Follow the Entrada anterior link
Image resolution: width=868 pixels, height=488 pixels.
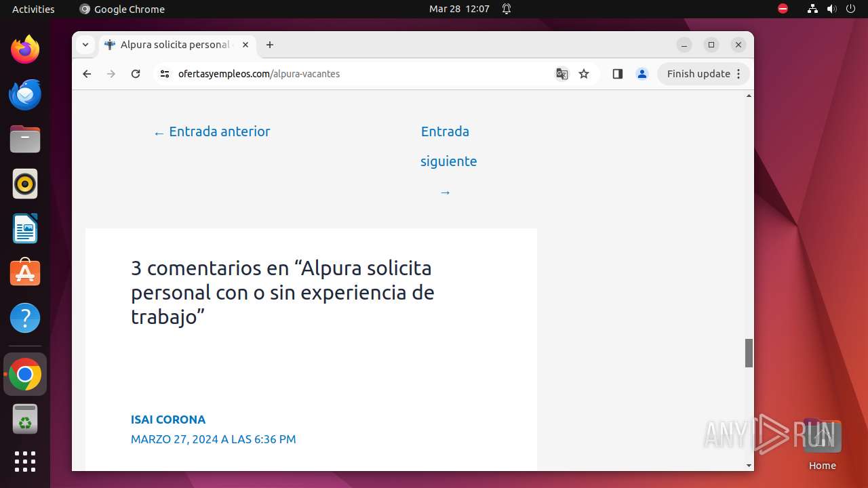[212, 131]
